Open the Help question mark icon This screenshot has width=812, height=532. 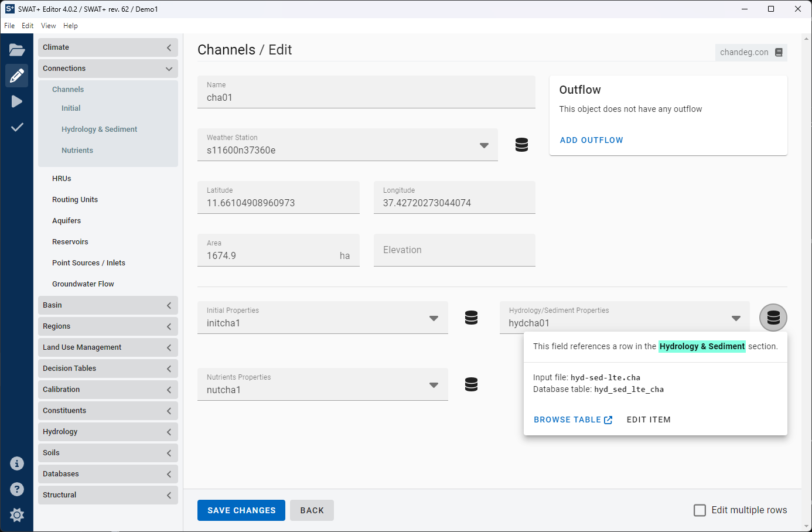click(17, 489)
